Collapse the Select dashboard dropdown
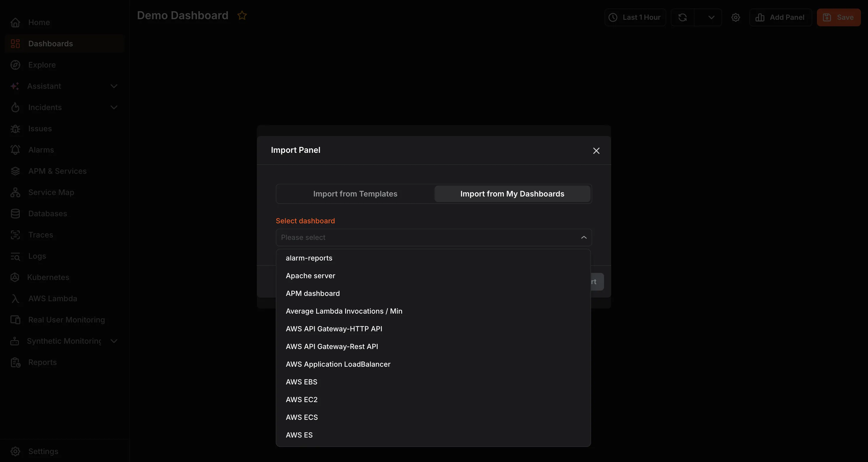The image size is (868, 462). [x=584, y=237]
